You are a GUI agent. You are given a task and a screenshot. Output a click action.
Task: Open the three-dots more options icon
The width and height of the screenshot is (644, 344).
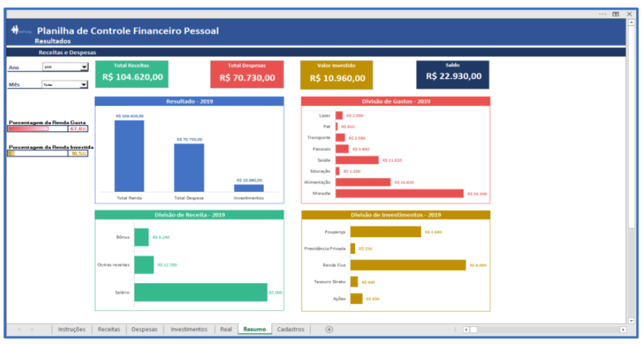(603, 14)
